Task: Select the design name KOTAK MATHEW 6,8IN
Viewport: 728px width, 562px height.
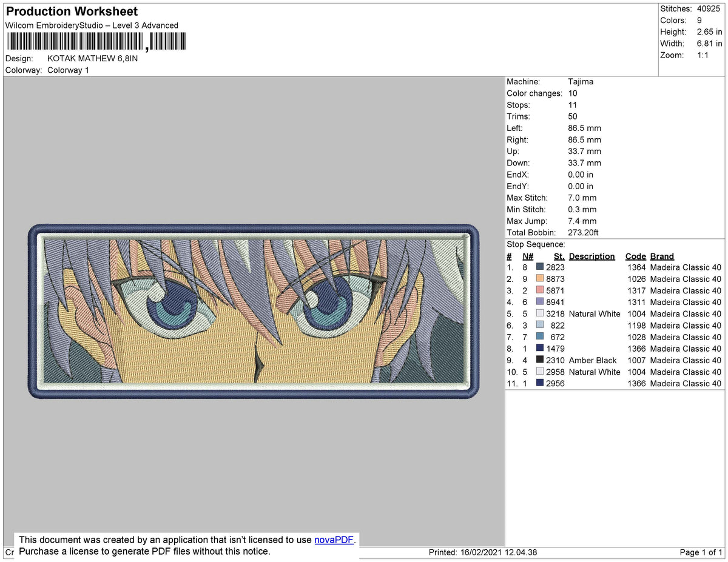Action: coord(93,58)
